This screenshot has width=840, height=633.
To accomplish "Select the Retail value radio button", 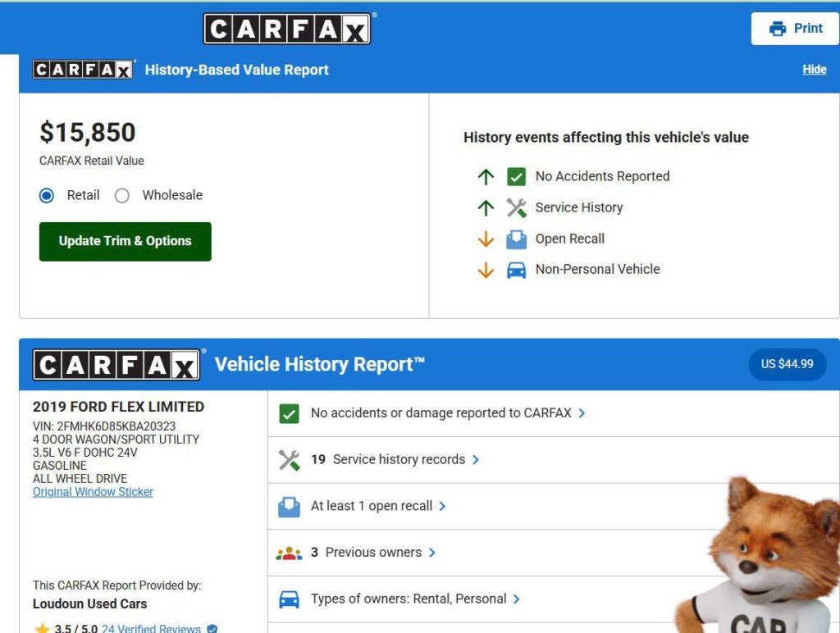I will [x=47, y=195].
